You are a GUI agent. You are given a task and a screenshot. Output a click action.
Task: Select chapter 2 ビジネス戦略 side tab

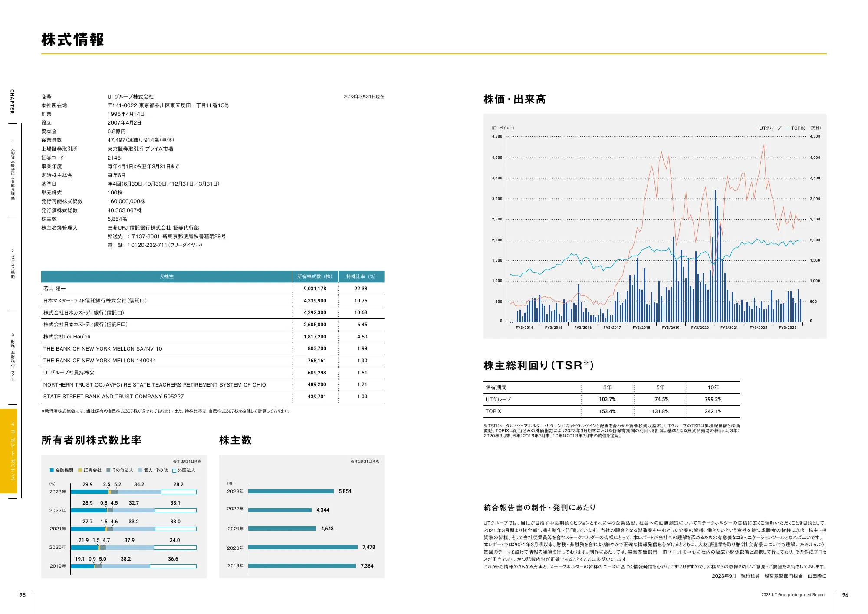(13, 264)
